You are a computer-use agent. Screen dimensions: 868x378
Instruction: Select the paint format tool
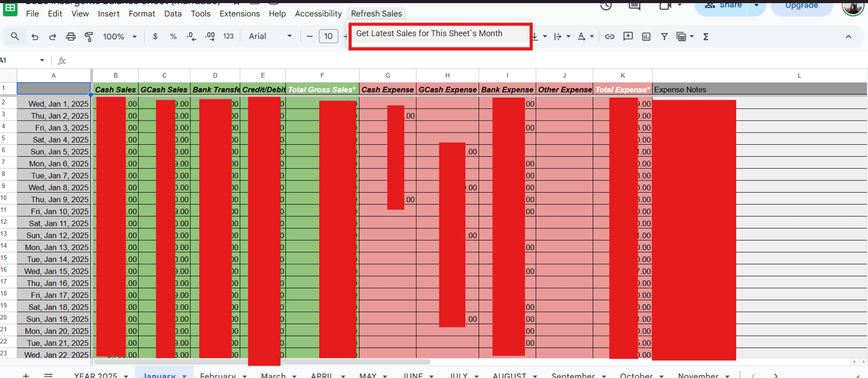[88, 36]
